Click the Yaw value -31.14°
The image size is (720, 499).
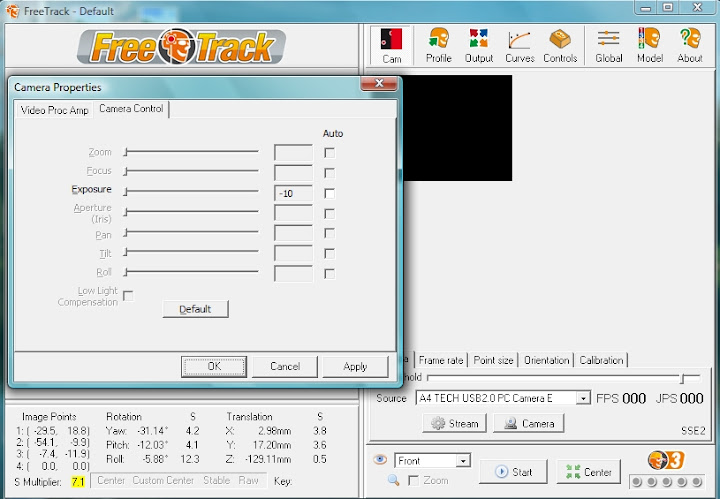(152, 431)
